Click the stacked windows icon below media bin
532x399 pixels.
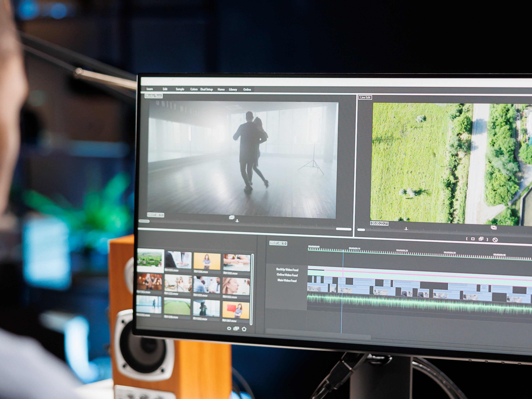(x=236, y=329)
